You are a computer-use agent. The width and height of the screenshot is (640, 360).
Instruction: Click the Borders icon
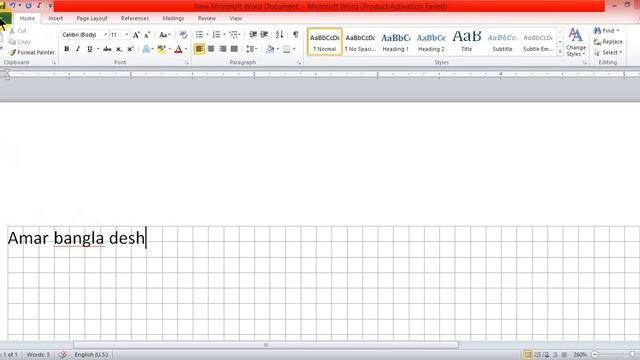pos(287,49)
